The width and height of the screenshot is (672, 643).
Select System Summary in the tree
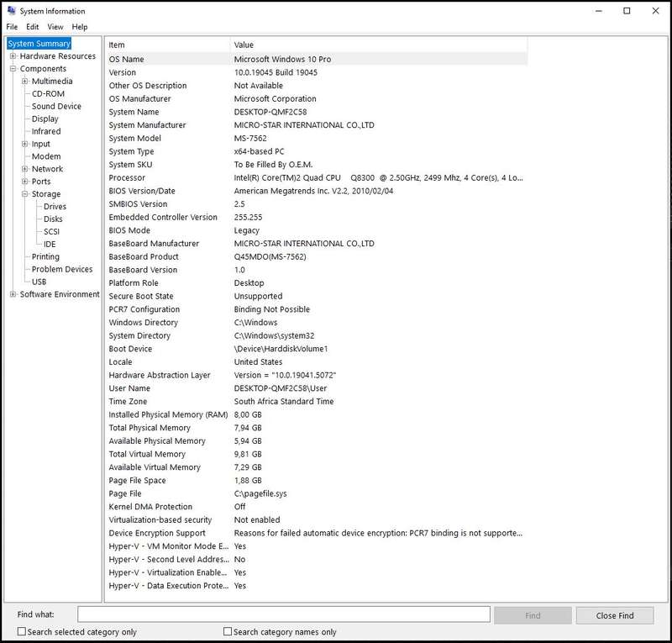click(39, 44)
